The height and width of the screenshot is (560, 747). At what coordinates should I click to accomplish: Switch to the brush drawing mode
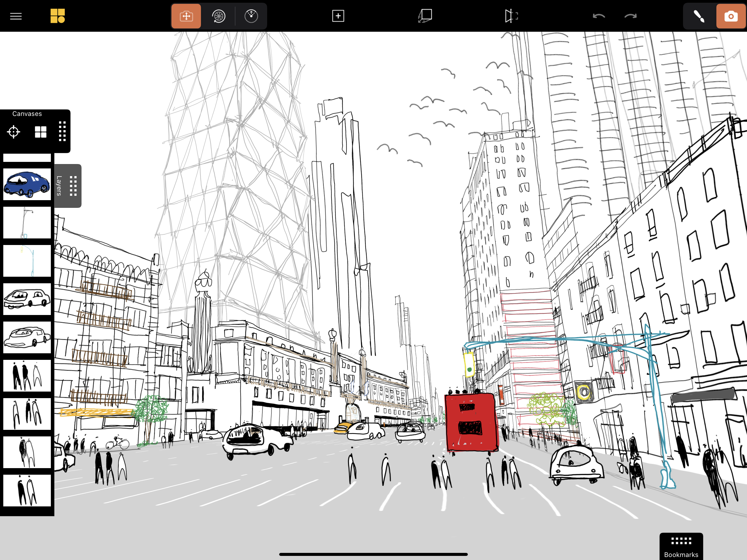pyautogui.click(x=699, y=16)
